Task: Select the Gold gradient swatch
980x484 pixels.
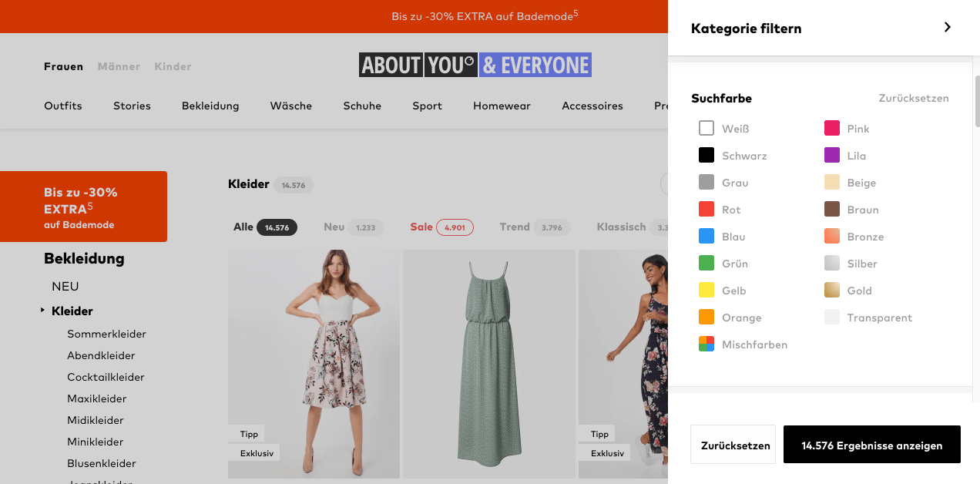Action: pyautogui.click(x=831, y=291)
